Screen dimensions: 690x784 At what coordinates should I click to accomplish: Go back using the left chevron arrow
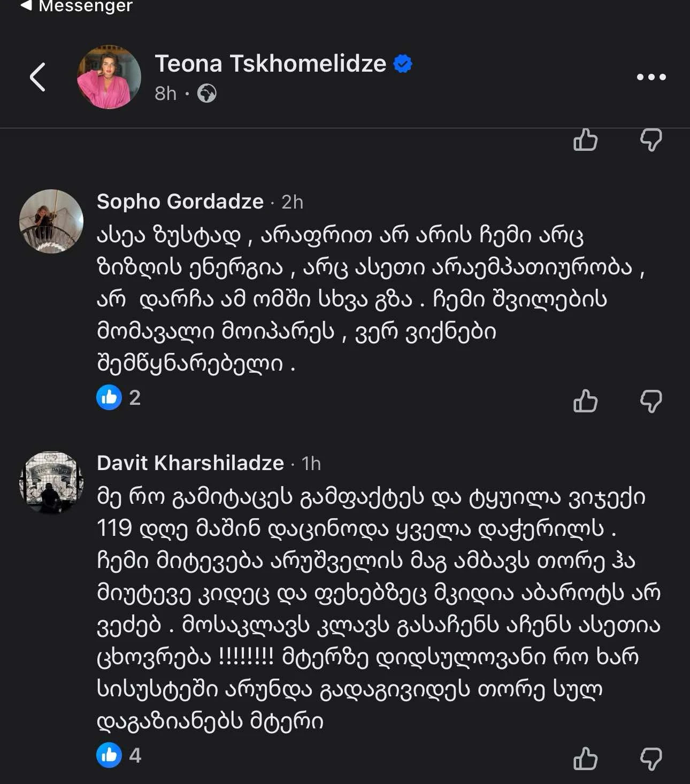pos(37,78)
